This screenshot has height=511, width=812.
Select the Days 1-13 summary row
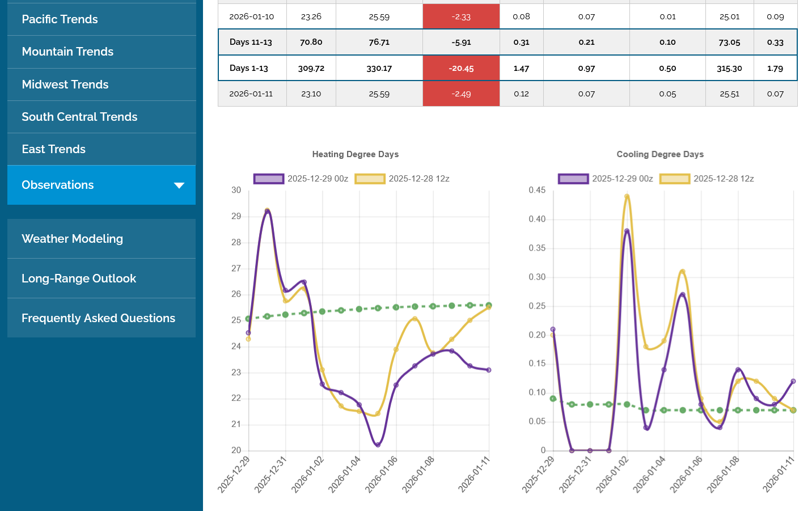pyautogui.click(x=249, y=68)
